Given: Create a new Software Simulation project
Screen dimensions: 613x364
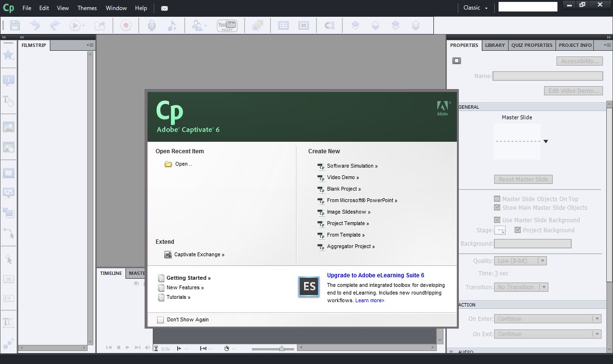Looking at the screenshot, I should [x=352, y=166].
